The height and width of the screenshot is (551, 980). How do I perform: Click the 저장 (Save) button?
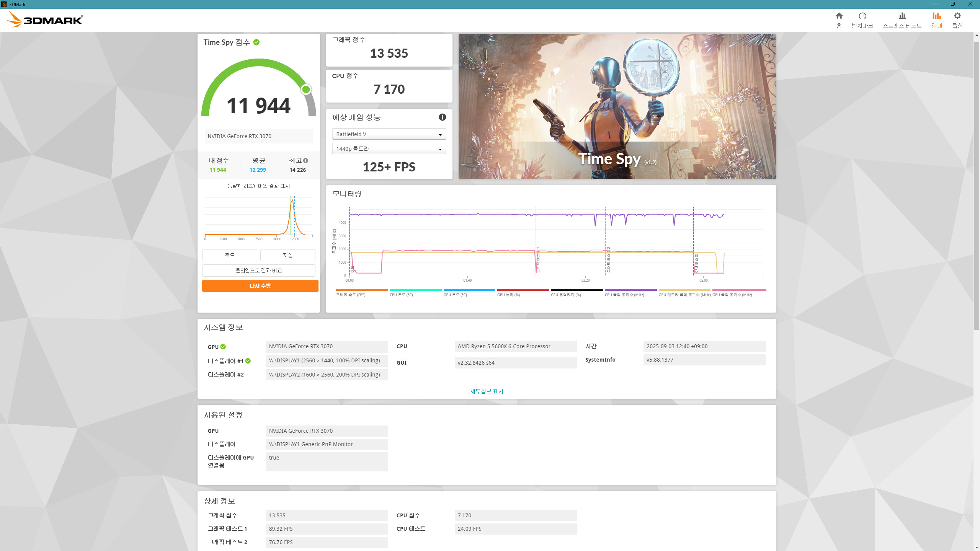(288, 255)
